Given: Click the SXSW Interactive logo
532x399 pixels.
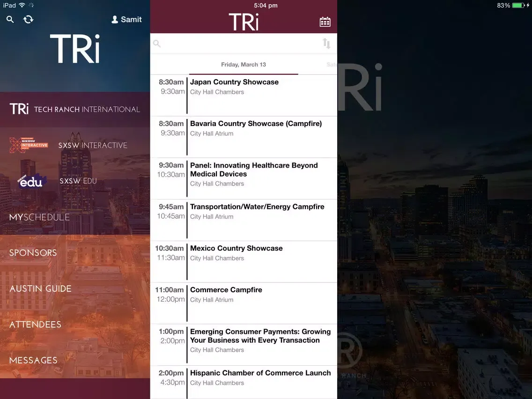Looking at the screenshot, I should pyautogui.click(x=29, y=145).
